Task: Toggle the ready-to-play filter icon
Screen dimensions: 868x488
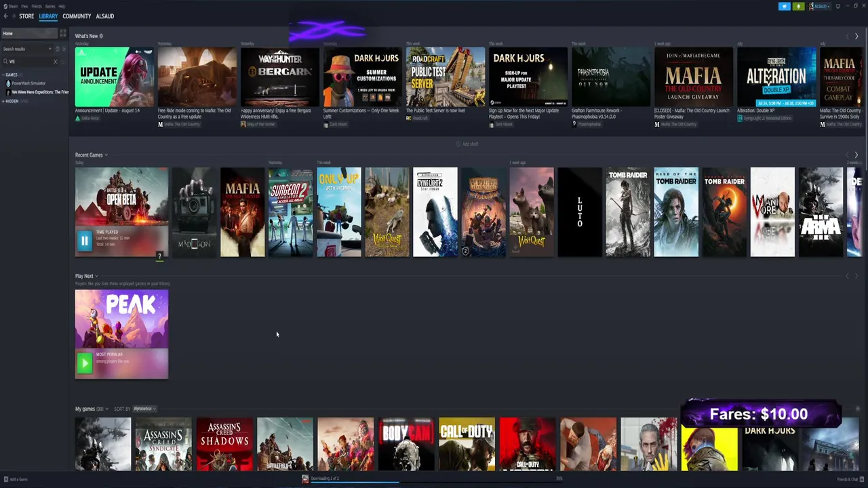Action: (x=64, y=49)
